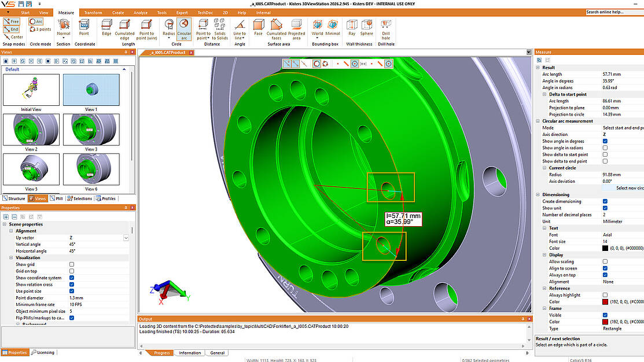Click Select new circle button
The height and width of the screenshot is (362, 644).
pyautogui.click(x=623, y=188)
